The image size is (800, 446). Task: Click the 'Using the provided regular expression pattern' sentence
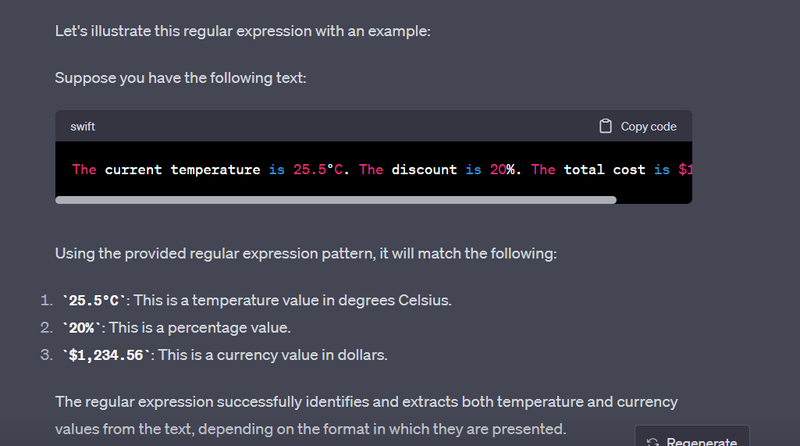(x=305, y=253)
